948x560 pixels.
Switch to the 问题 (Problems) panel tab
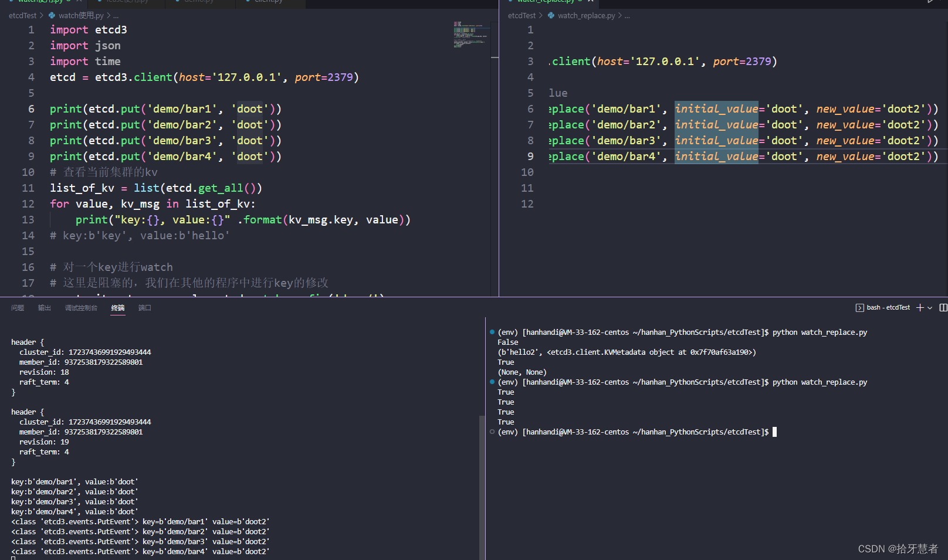(x=18, y=308)
